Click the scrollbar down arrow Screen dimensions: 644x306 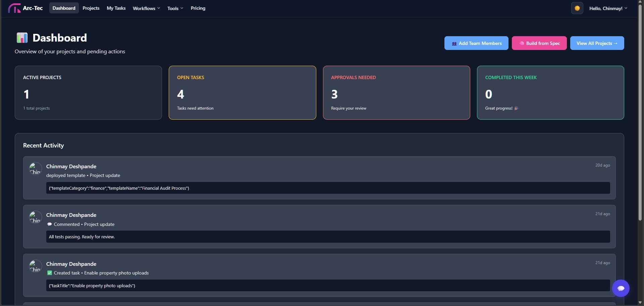640,303
